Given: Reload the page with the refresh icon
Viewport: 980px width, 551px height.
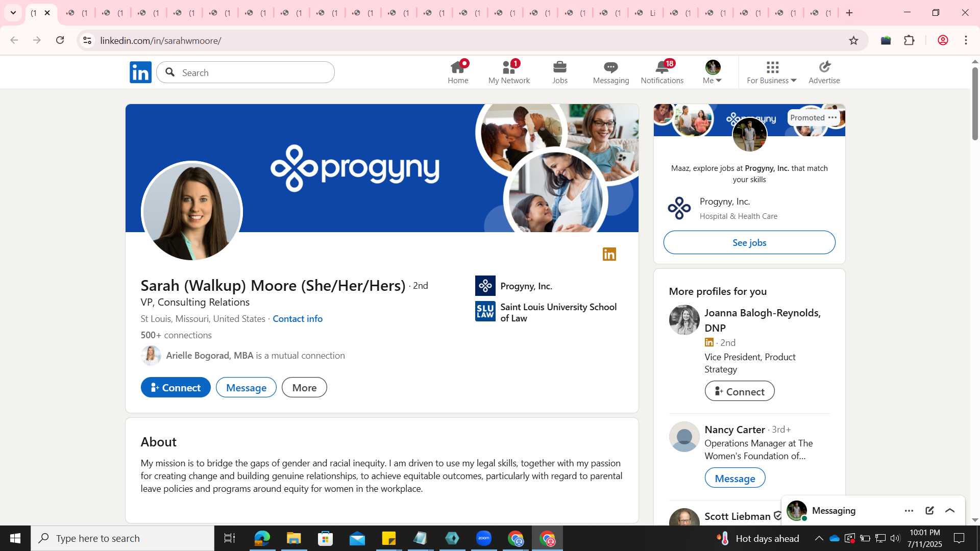Looking at the screenshot, I should [x=60, y=40].
